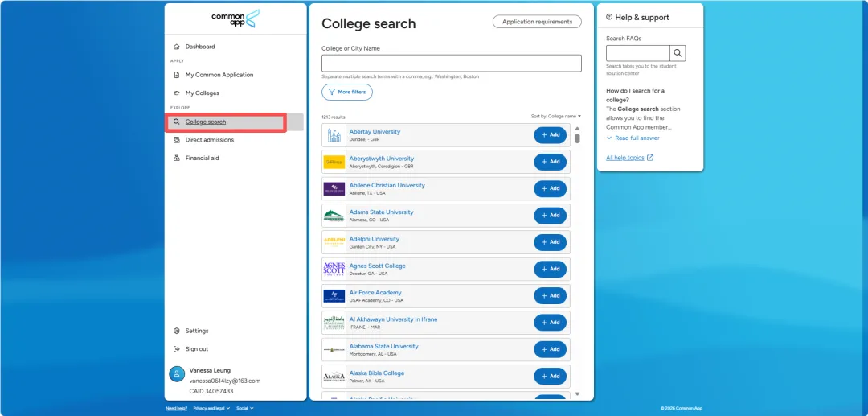Open All help topics link
This screenshot has width=868, height=416.
click(629, 158)
